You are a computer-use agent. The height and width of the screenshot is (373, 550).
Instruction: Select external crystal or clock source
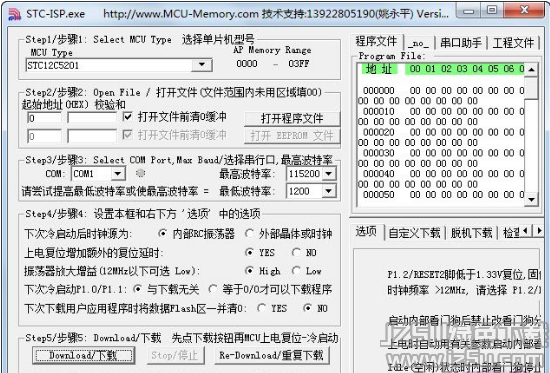point(249,233)
